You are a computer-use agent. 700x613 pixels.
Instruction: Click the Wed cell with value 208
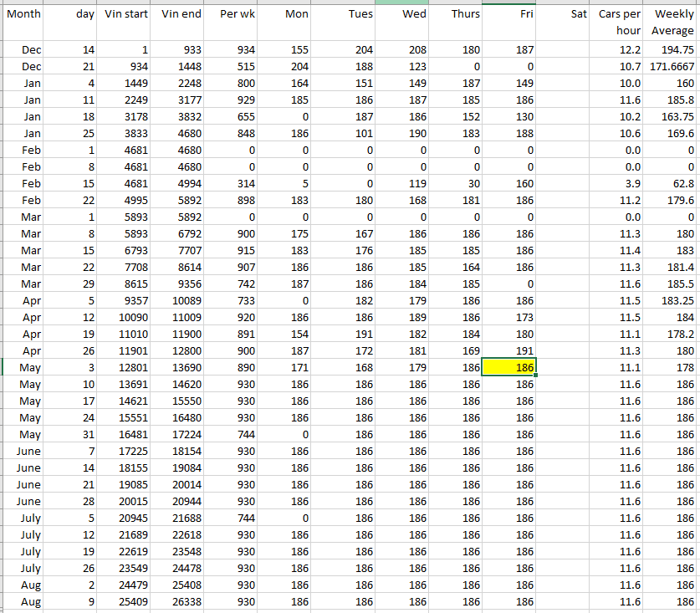coord(401,49)
